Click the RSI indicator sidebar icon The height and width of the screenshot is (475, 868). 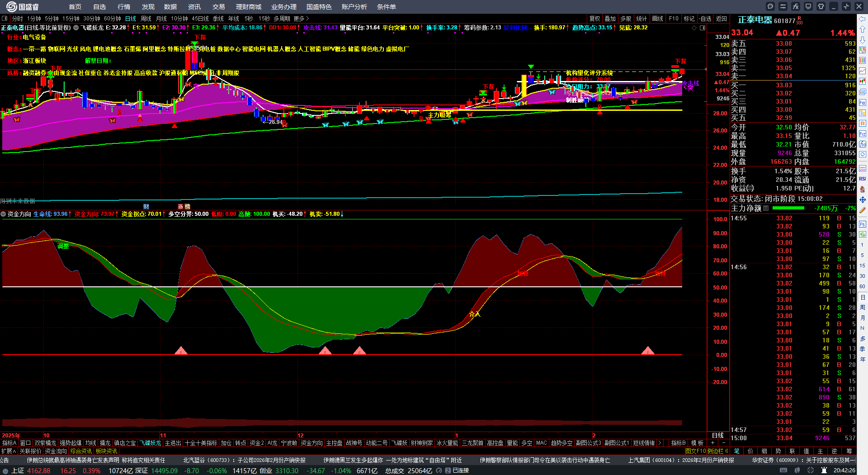[863, 179]
